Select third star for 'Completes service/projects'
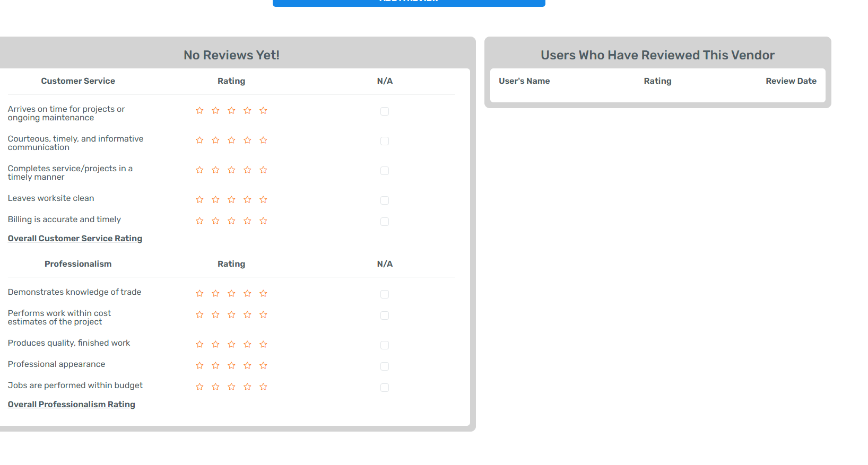 coord(231,170)
